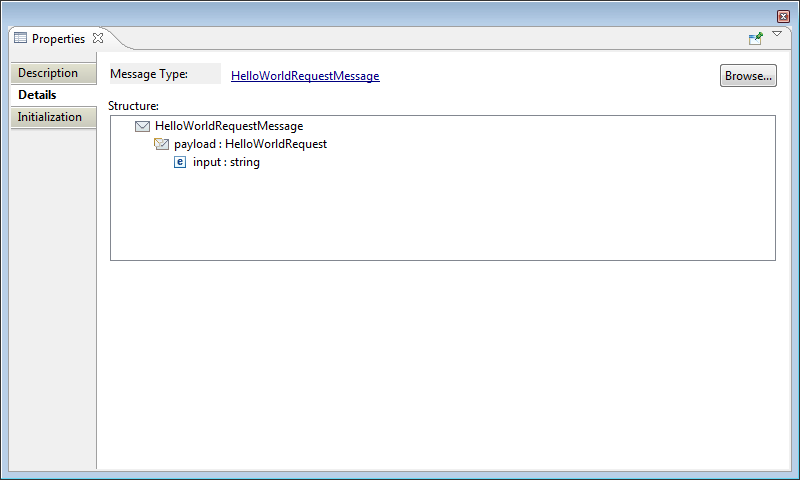Viewport: 800px width, 480px height.
Task: Open the view menu dropdown triangle
Action: pyautogui.click(x=777, y=35)
